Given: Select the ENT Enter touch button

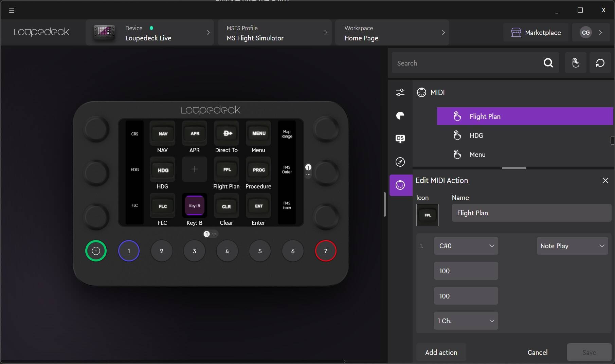Looking at the screenshot, I should pos(258,206).
